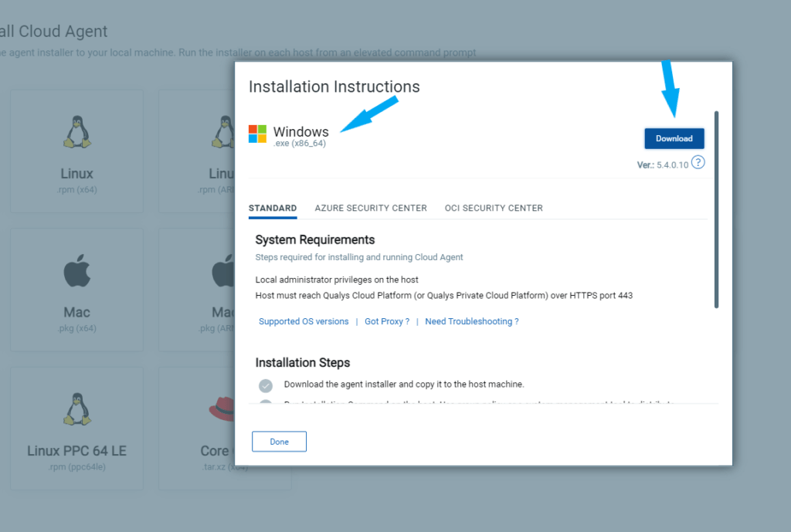Select the Linux .rpm (x64) penguin icon
Image resolution: width=791 pixels, height=532 pixels.
click(x=76, y=131)
